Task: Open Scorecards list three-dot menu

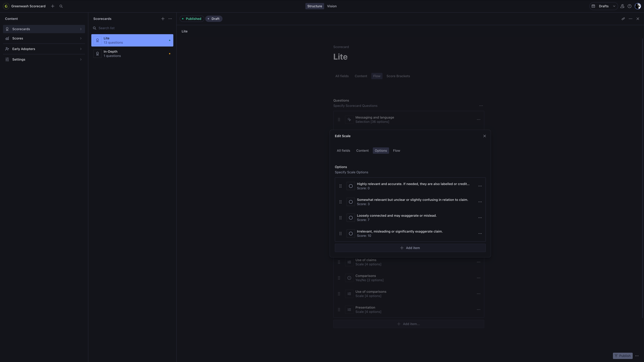Action: click(x=170, y=19)
